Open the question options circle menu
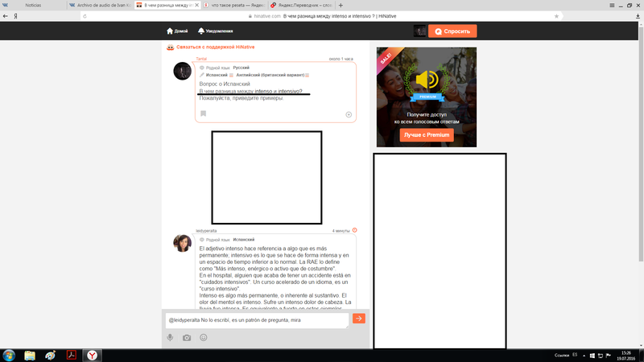 349,114
